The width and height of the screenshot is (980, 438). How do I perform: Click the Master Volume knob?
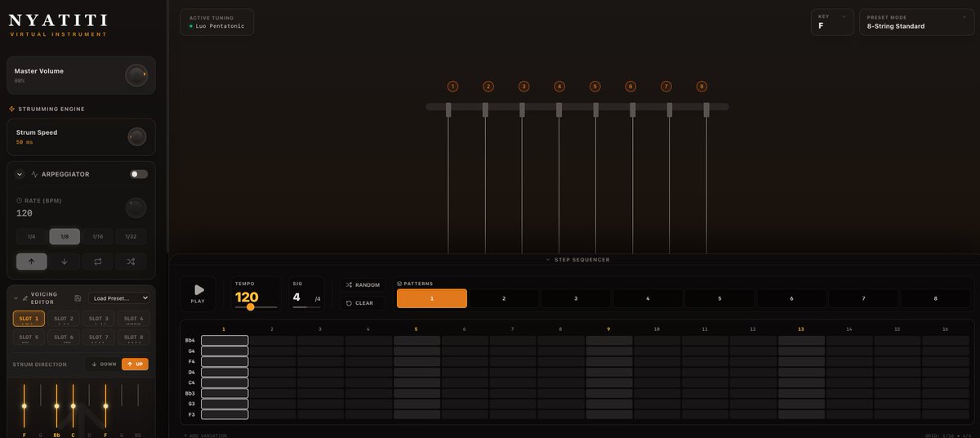coord(136,75)
